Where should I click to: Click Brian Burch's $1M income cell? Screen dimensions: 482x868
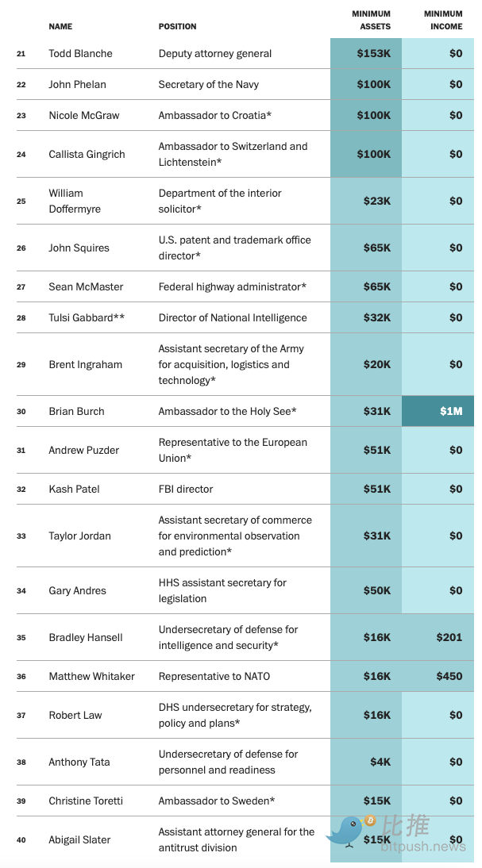coord(438,411)
